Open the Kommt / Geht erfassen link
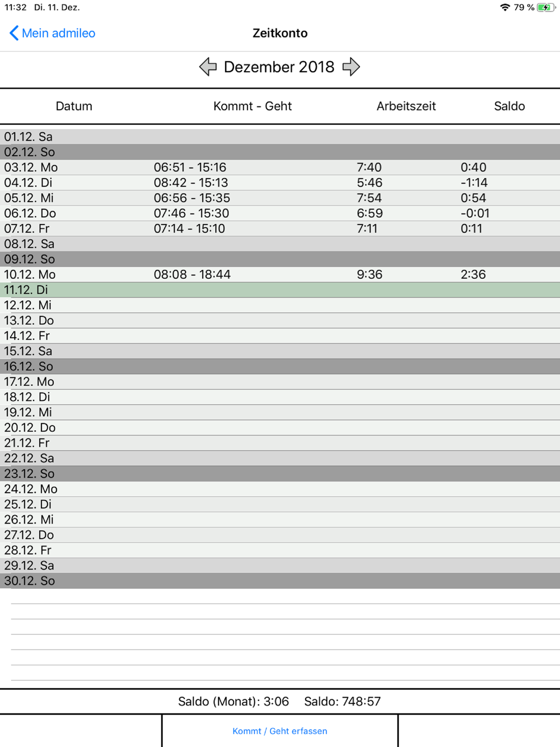The width and height of the screenshot is (560, 747). 280,731
